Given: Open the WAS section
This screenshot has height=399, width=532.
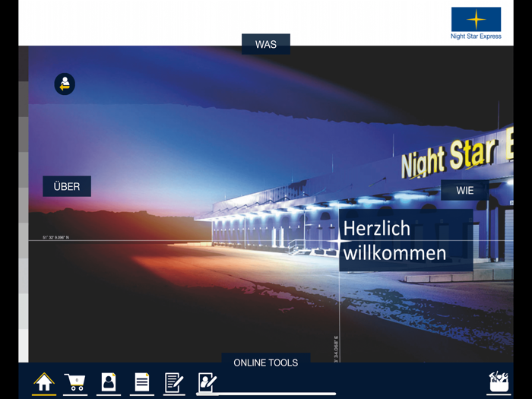Looking at the screenshot, I should click(x=266, y=44).
